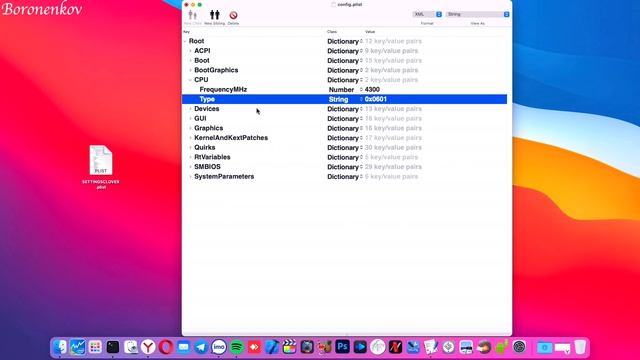640x360 pixels.
Task: Expand the SystemParameters dictionary
Action: pyautogui.click(x=190, y=176)
